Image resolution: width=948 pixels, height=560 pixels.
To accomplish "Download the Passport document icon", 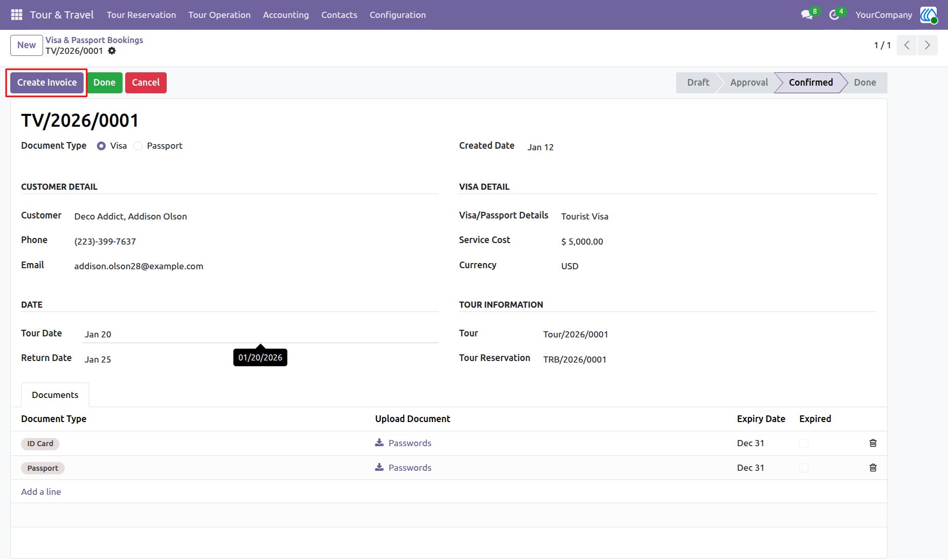I will [x=379, y=467].
